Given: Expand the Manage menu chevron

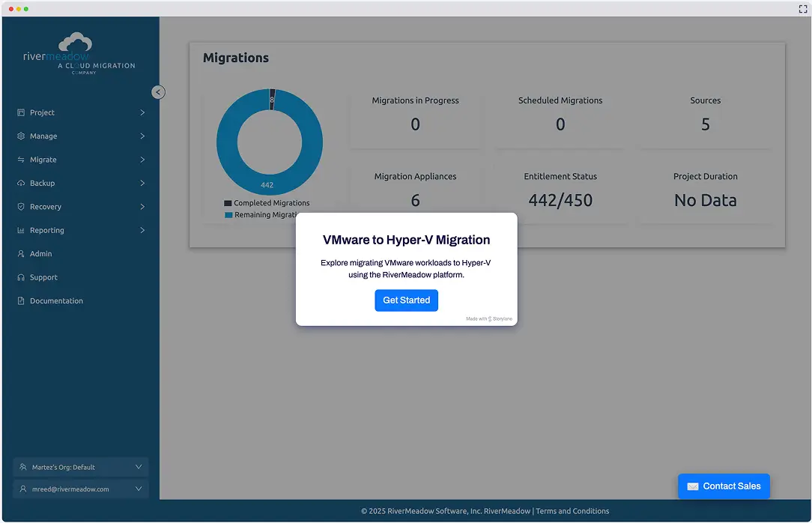Looking at the screenshot, I should click(142, 136).
